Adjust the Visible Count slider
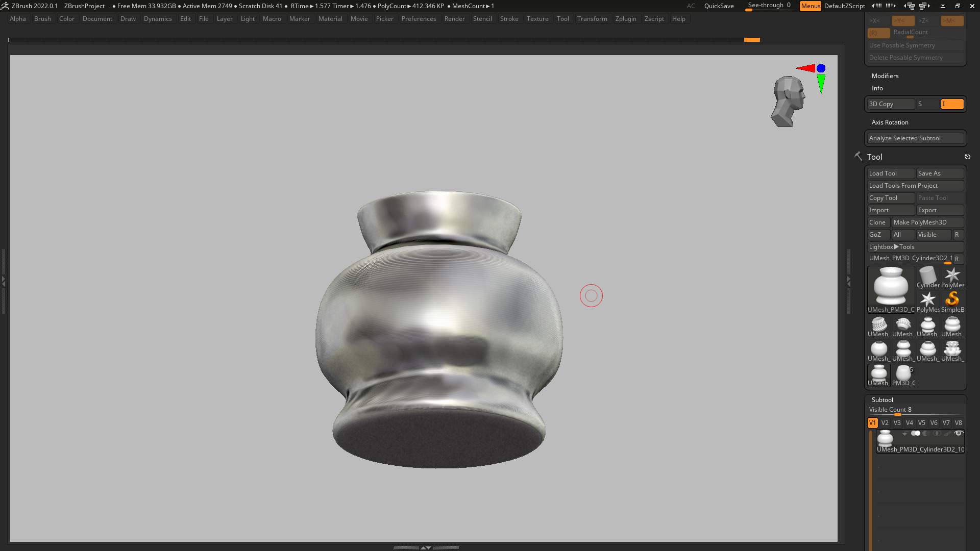The width and height of the screenshot is (980, 551). 916,410
